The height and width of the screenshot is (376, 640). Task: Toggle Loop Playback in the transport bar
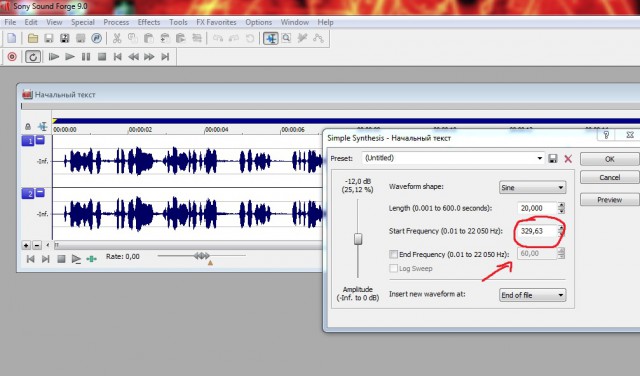(x=33, y=56)
